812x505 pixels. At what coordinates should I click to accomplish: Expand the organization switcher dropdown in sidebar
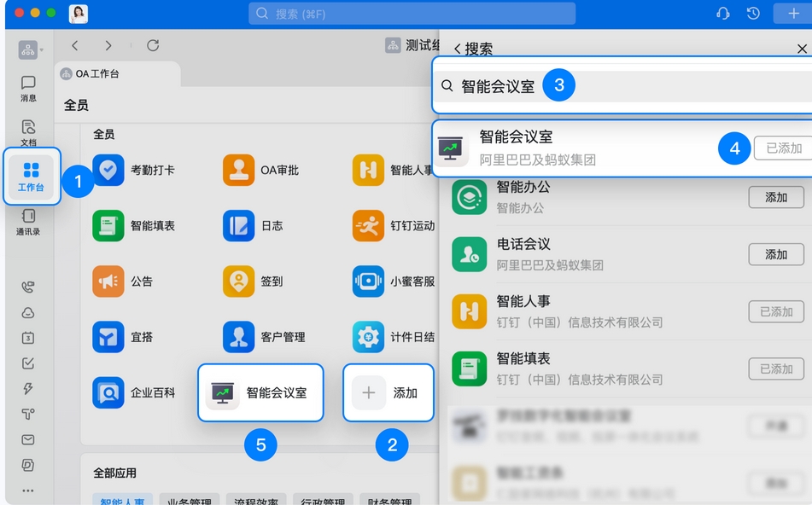31,50
